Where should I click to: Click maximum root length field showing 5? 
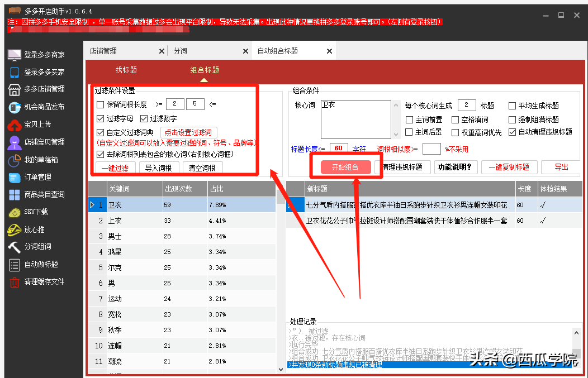click(x=195, y=104)
